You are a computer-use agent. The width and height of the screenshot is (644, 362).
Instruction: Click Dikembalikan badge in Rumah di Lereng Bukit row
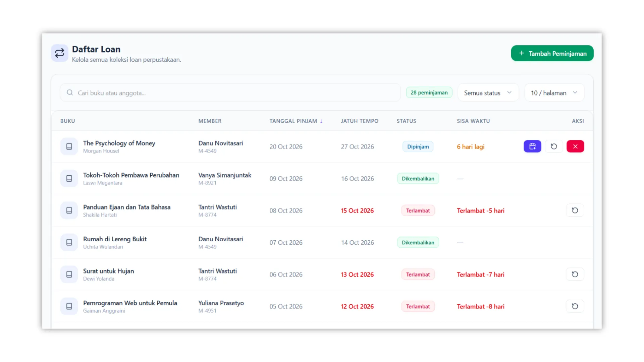(418, 242)
